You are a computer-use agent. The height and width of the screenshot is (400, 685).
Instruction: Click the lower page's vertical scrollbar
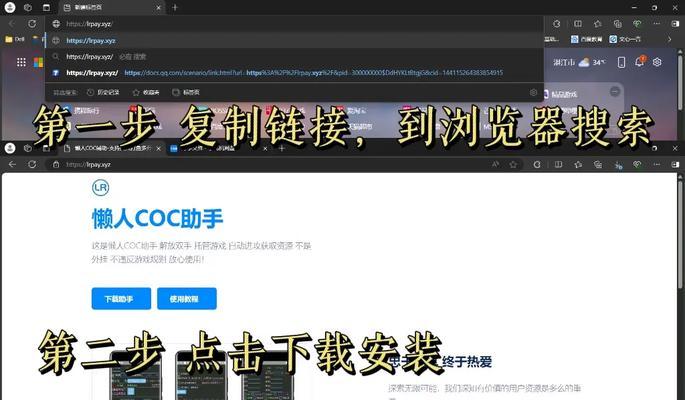point(680,234)
